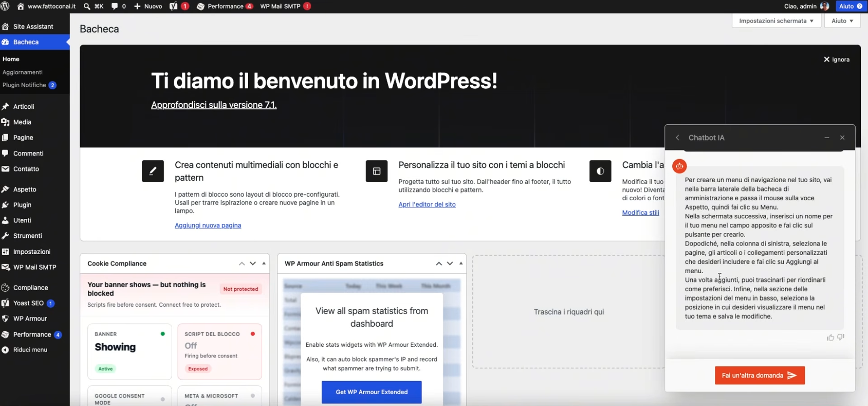
Task: Click the blue Aiuto button in admin bar
Action: 851,6
